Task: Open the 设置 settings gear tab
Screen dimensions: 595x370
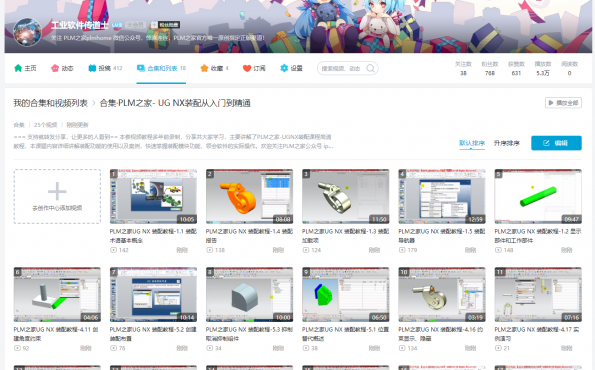Action: pos(291,68)
